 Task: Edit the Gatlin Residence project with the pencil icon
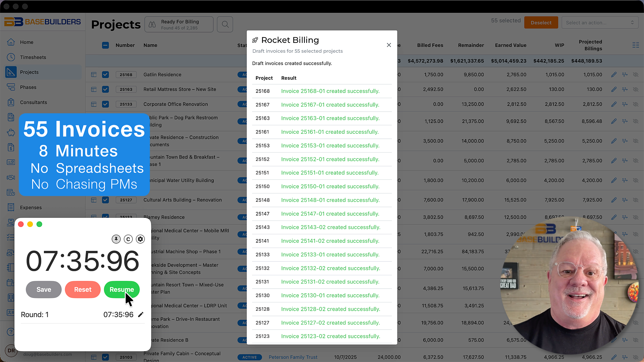coord(614,74)
